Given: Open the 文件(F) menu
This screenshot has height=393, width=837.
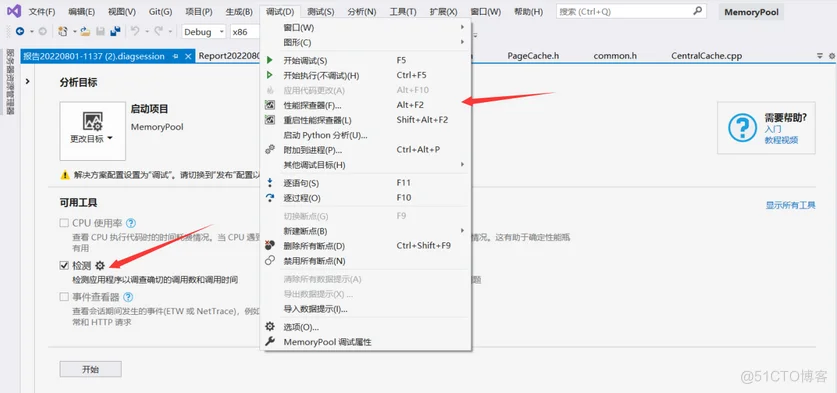Looking at the screenshot, I should click(x=42, y=11).
